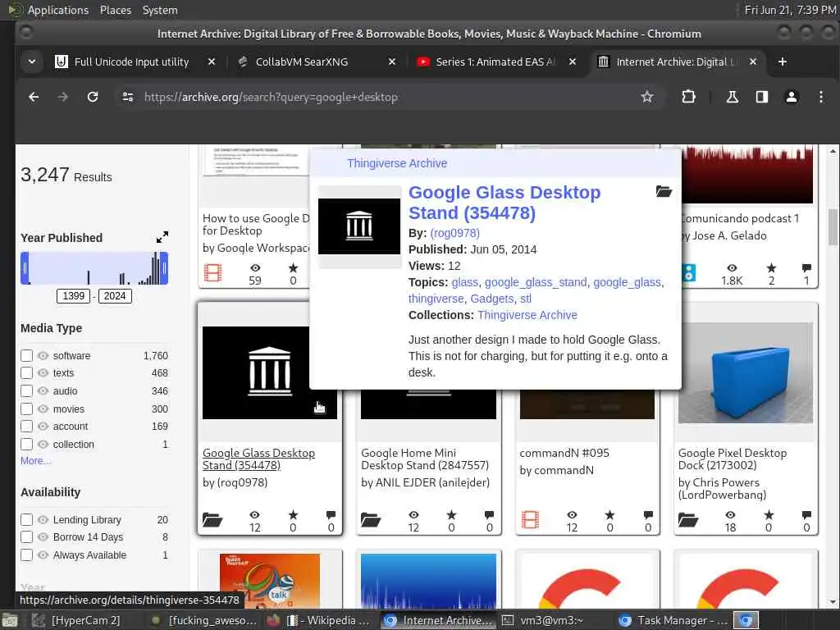840x630 pixels.
Task: Open the tab search dropdown arrow
Action: click(x=32, y=62)
